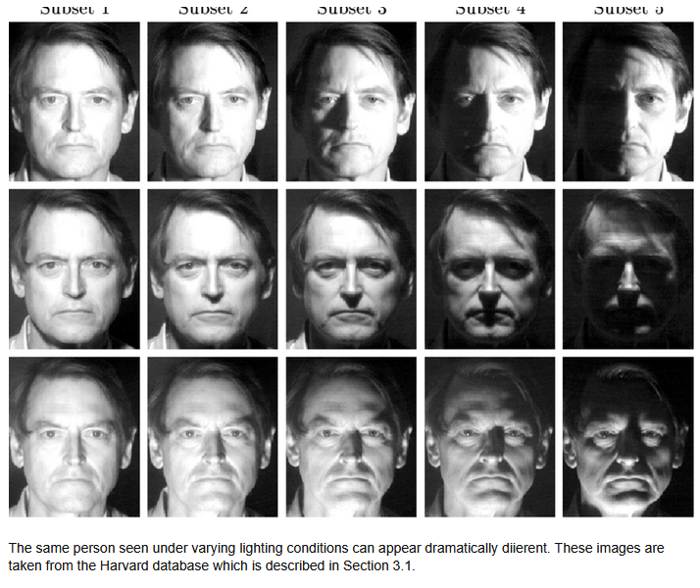Select the Subset 5 top row image
The image size is (700, 588).
(x=627, y=101)
